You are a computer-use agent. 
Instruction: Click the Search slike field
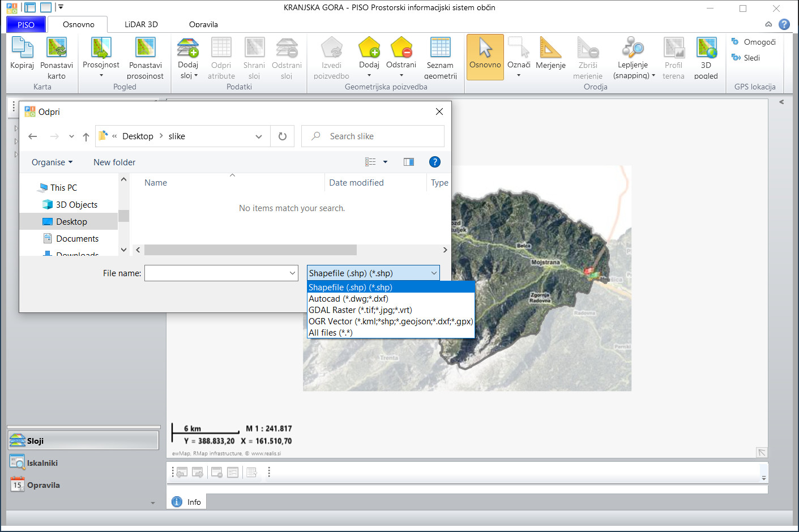pos(373,136)
